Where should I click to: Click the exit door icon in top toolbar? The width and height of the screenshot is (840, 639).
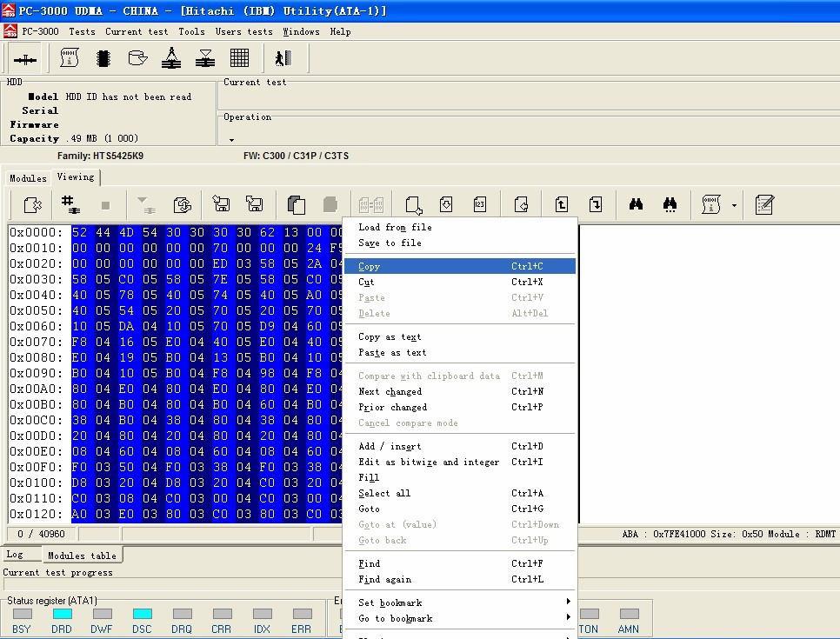tap(283, 58)
